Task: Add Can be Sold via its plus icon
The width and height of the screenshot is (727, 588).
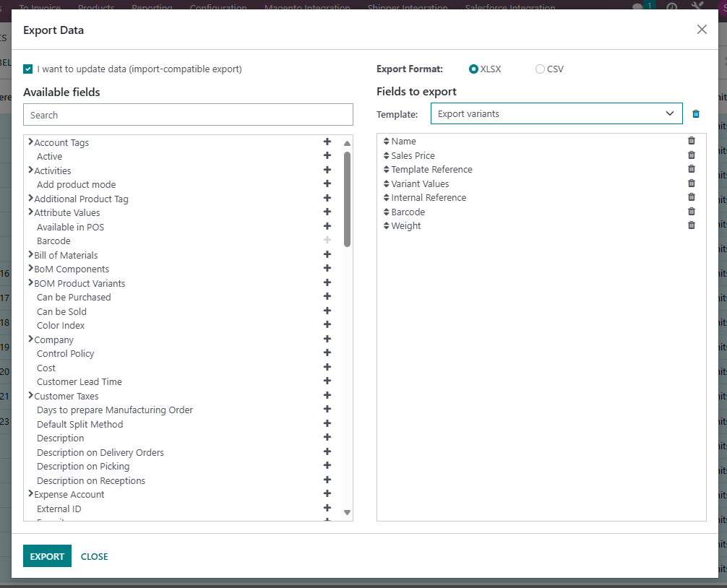Action: click(x=327, y=310)
